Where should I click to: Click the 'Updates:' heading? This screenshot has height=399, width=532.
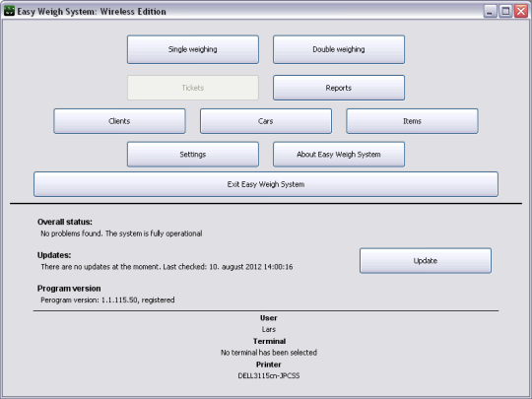(54, 255)
